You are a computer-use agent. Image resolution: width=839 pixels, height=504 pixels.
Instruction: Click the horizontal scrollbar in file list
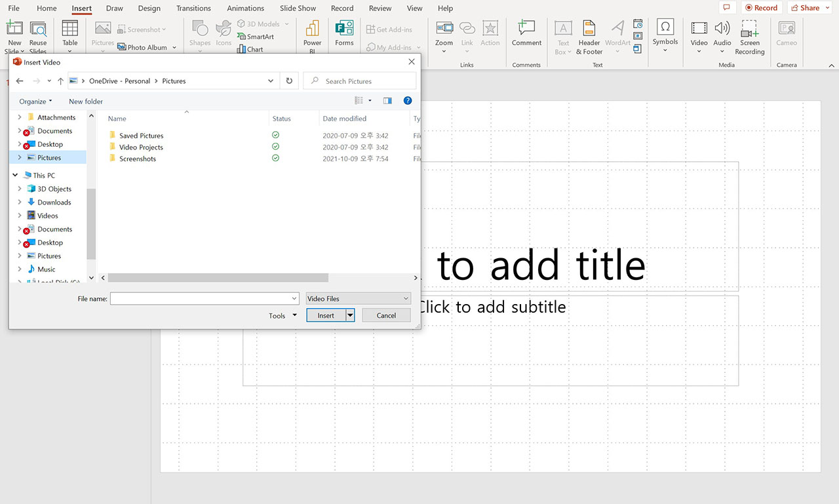coord(218,278)
